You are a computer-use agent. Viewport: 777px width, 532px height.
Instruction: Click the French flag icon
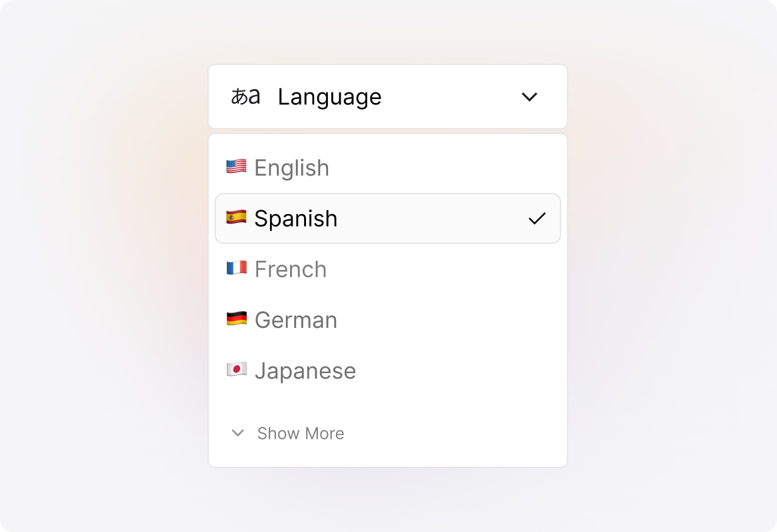(237, 269)
